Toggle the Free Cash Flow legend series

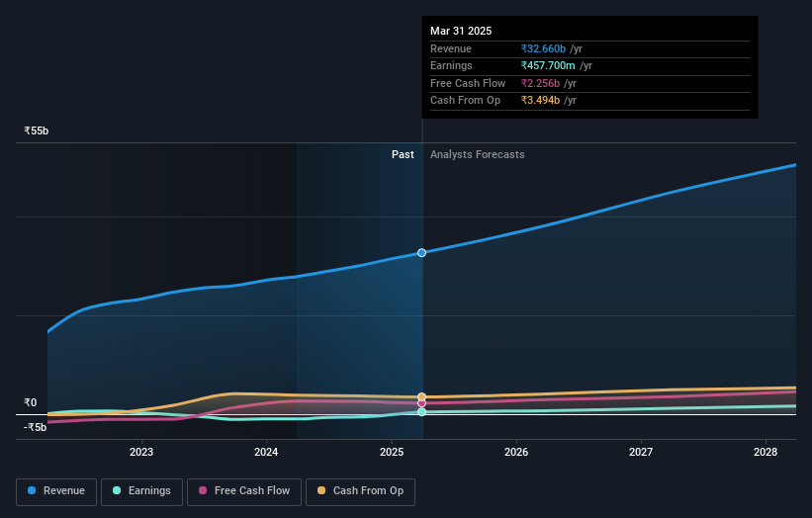point(244,491)
